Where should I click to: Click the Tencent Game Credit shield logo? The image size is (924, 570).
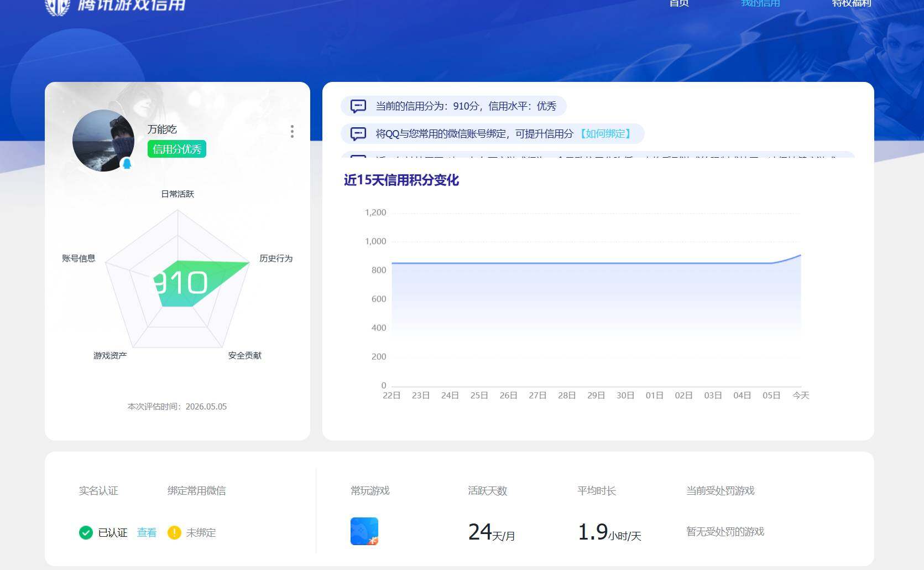point(58,7)
